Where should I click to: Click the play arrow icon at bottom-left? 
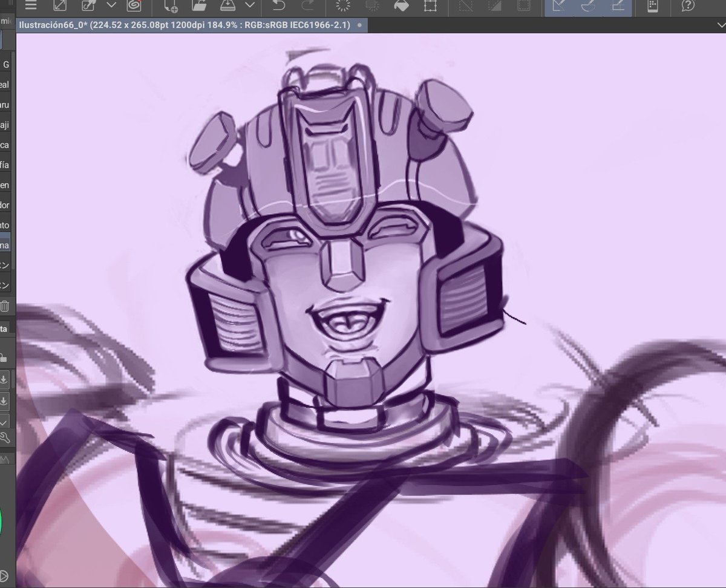[3, 576]
